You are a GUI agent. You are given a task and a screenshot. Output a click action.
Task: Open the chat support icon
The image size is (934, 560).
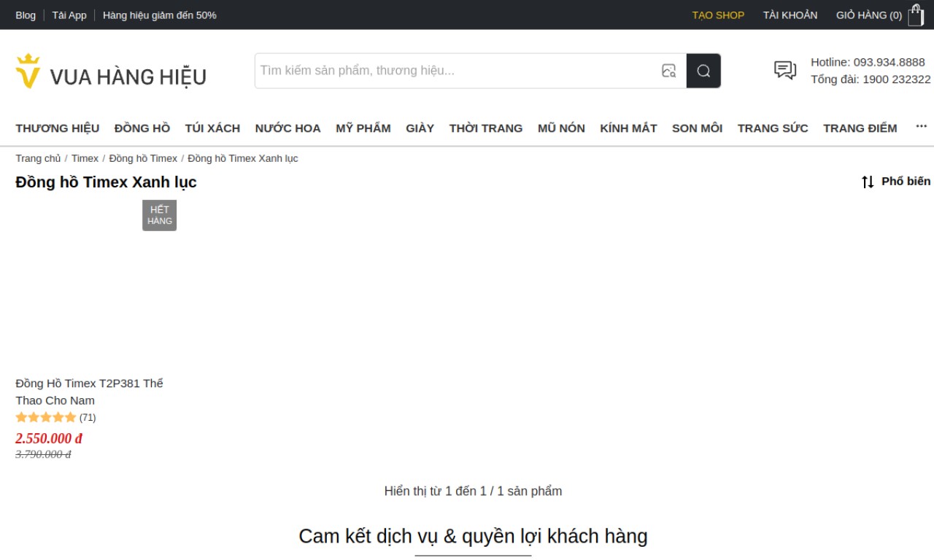coord(785,70)
